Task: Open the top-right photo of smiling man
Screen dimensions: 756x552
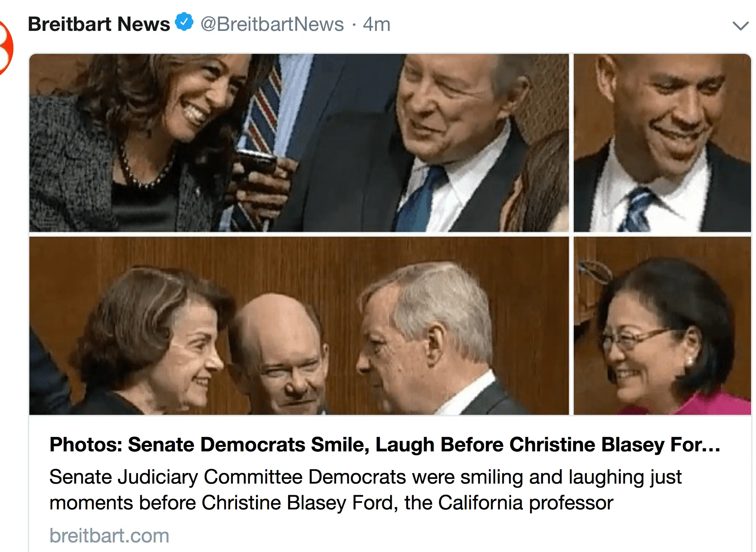Action: pos(662,143)
